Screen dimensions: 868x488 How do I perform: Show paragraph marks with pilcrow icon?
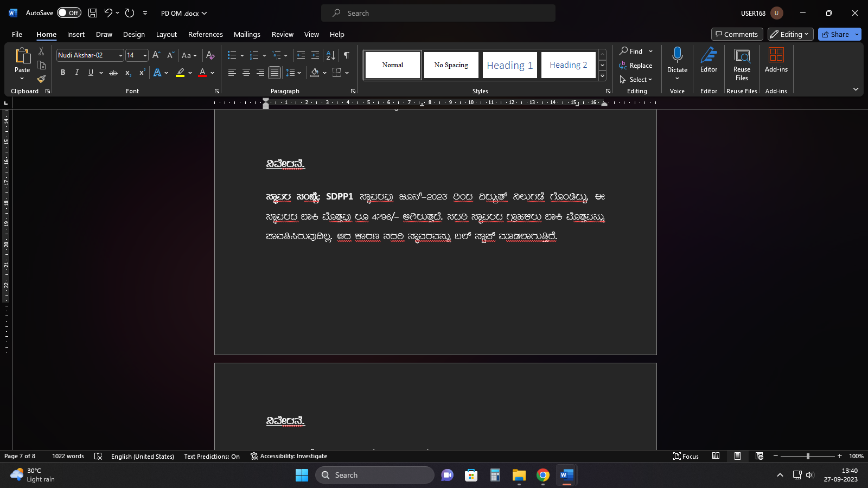pyautogui.click(x=346, y=55)
